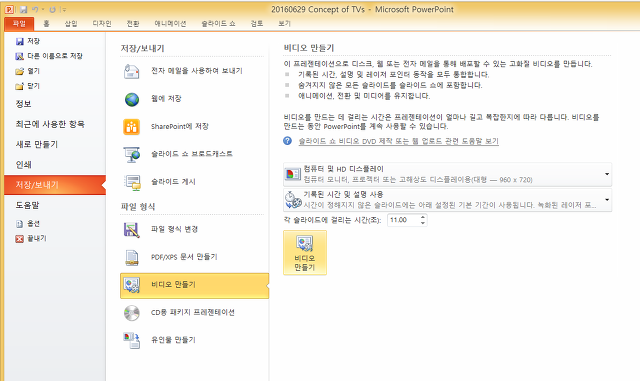Open the Customize Quick Access Toolbar dropdown
This screenshot has width=640, height=381.
[x=63, y=9]
